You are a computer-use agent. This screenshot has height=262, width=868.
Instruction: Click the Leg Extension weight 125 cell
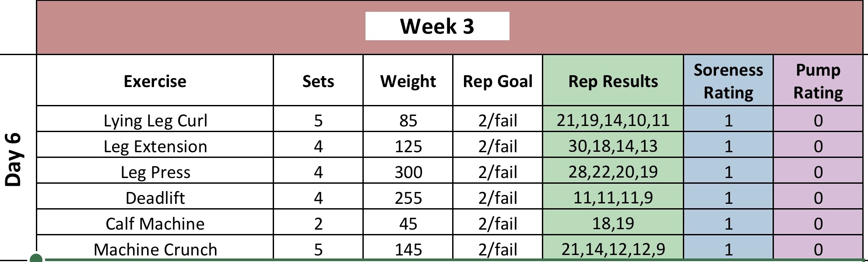tap(408, 146)
